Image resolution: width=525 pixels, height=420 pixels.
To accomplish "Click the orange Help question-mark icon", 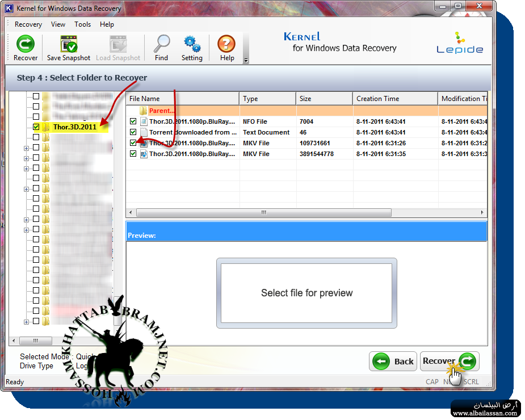I will [x=226, y=44].
